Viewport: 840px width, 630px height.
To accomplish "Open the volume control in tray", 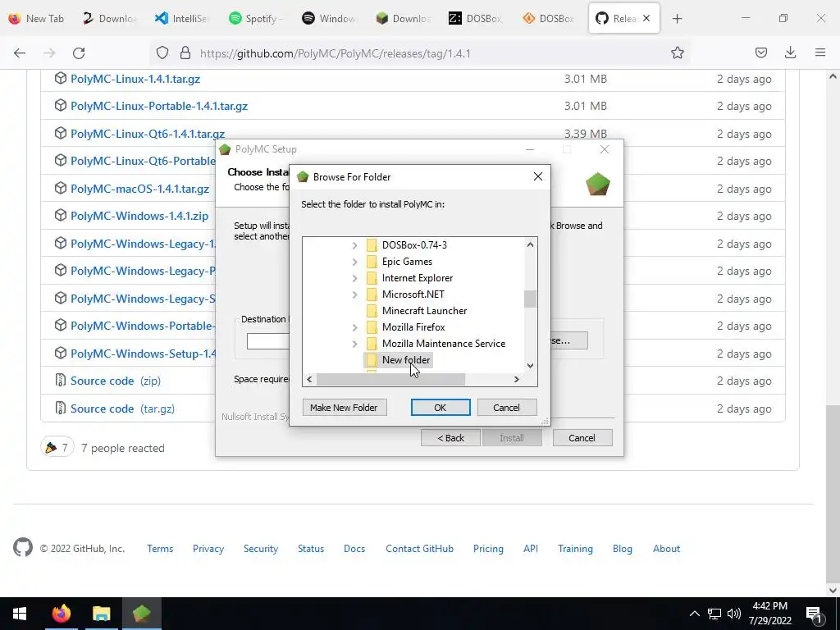I will [734, 614].
